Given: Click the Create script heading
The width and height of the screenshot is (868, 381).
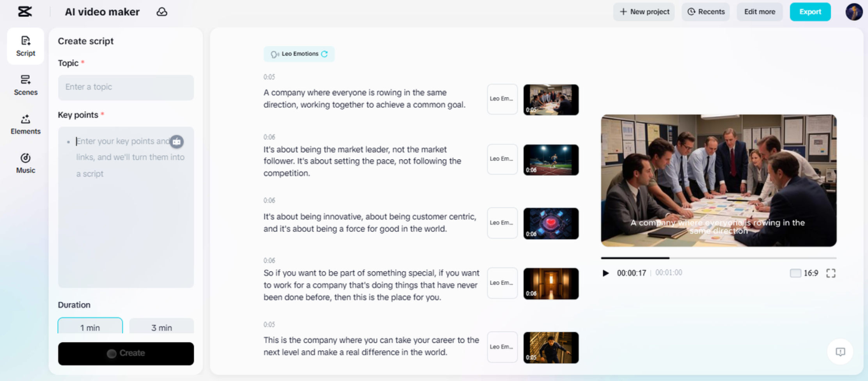Looking at the screenshot, I should 85,41.
